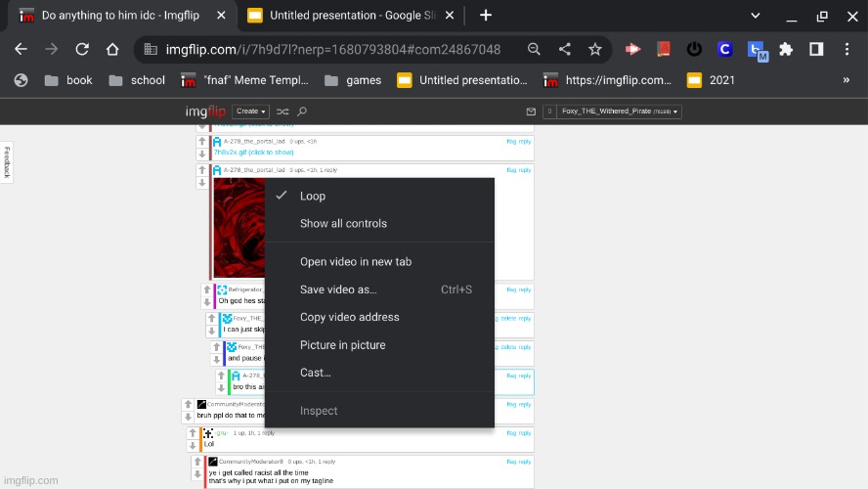This screenshot has width=868, height=489.
Task: Flag the gru 'Lol' comment
Action: click(x=511, y=433)
